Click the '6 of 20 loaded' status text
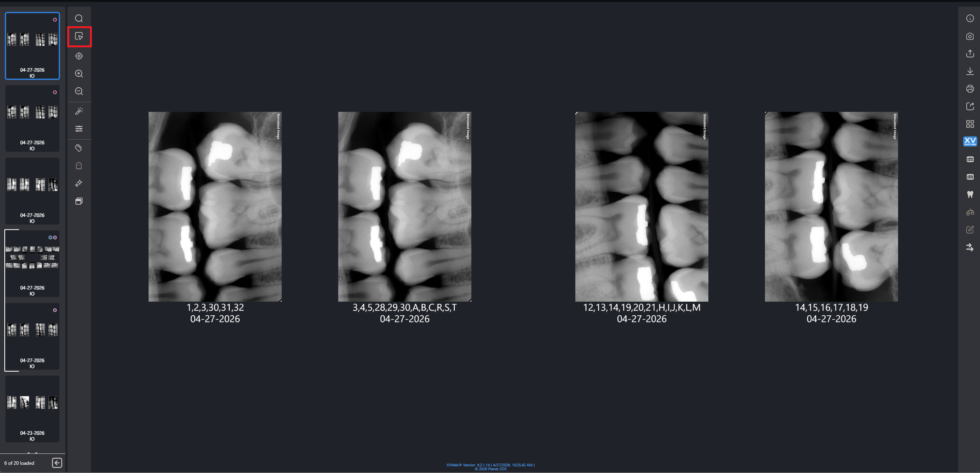Viewport: 980px width, 473px height. point(19,463)
